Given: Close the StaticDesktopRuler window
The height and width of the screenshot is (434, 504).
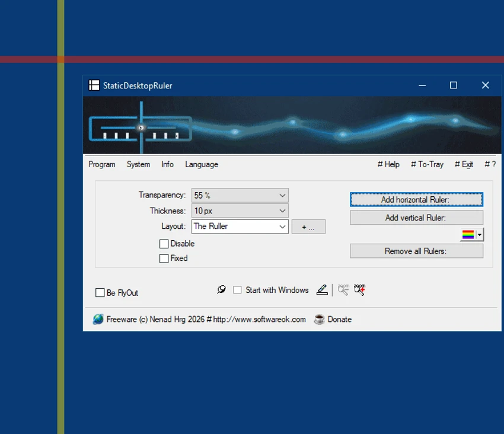Looking at the screenshot, I should click(x=486, y=85).
